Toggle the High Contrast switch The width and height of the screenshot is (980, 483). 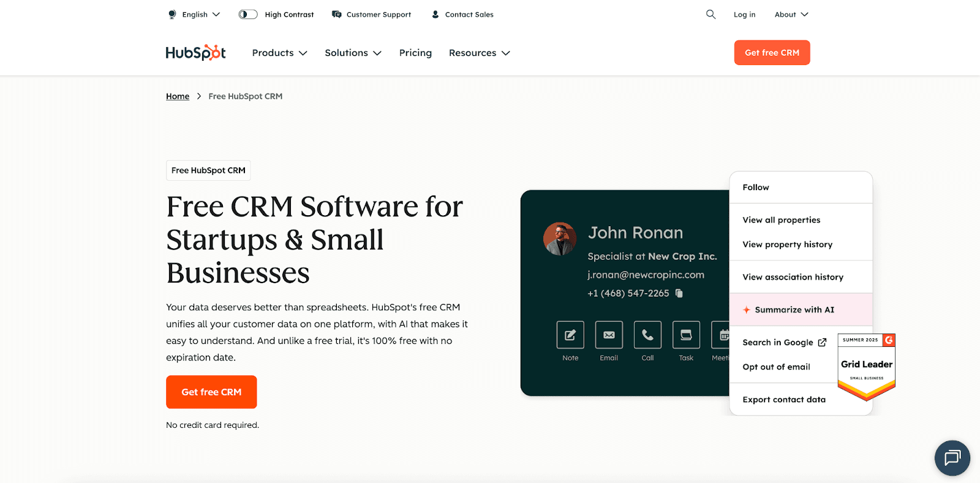click(248, 14)
